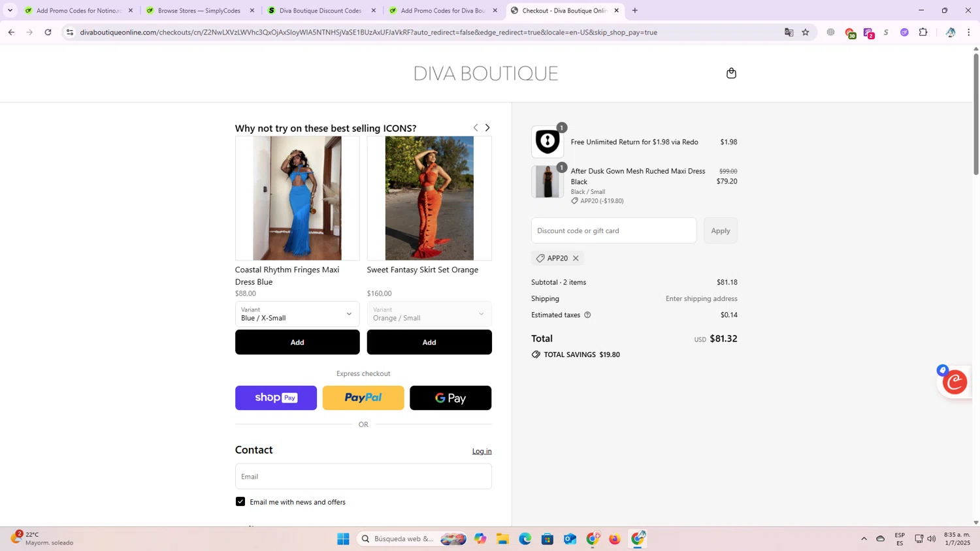
Task: Open the shopping bag cart icon
Action: tap(731, 73)
